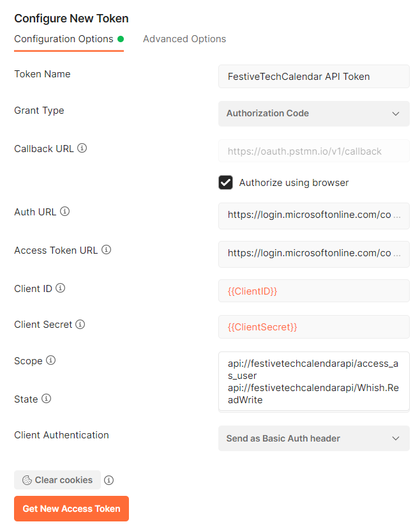Click info icon next to Client Secret
The width and height of the screenshot is (420, 531).
[80, 324]
